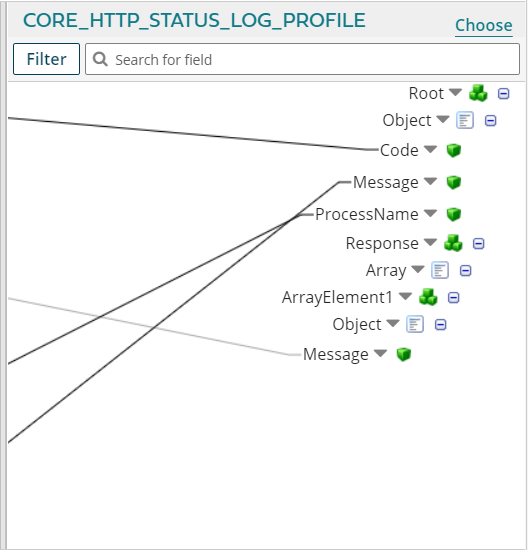Click the document icon beside top Object
The height and width of the screenshot is (550, 528).
point(465,120)
